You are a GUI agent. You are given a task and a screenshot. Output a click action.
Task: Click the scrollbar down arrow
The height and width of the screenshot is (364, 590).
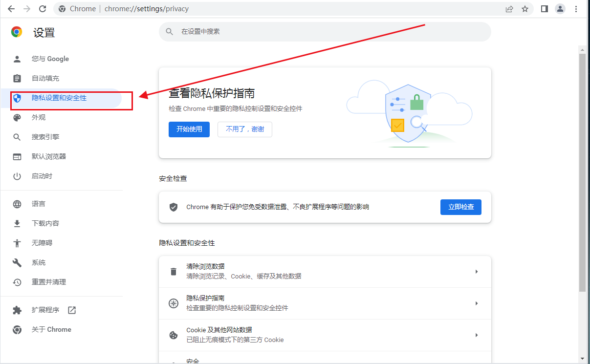click(582, 359)
